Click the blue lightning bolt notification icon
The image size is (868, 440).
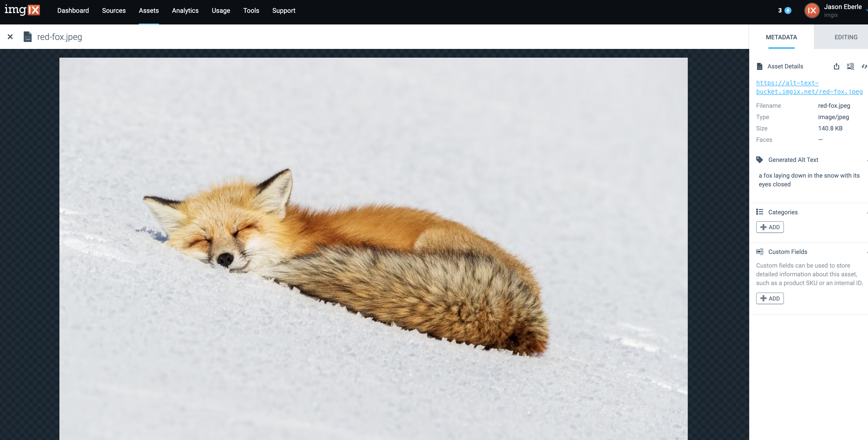(788, 10)
